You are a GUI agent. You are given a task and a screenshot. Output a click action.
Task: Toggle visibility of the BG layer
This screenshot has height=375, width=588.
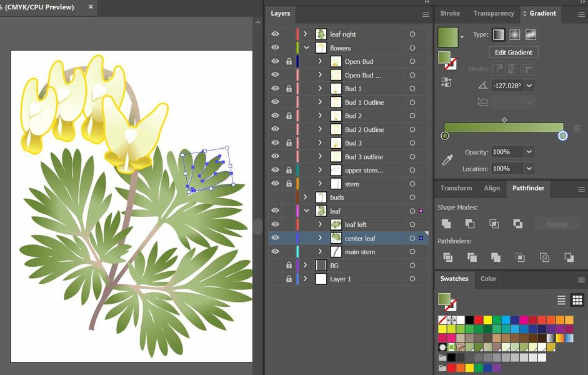(275, 265)
